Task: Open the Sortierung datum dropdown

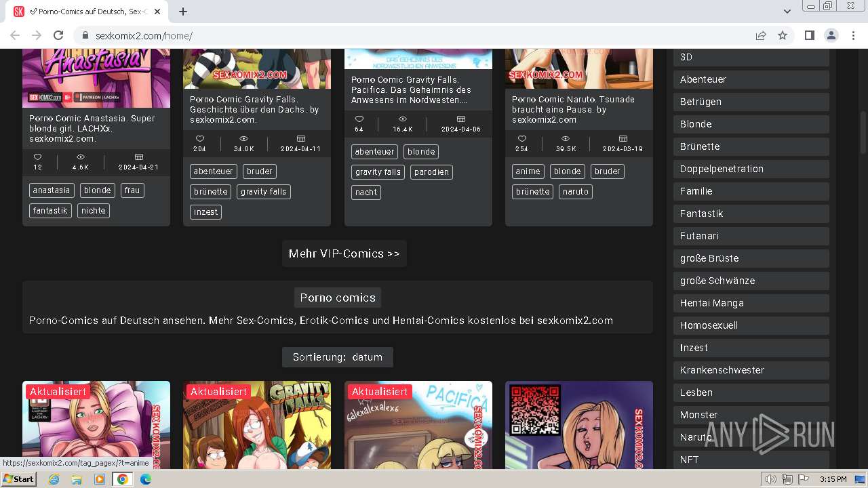Action: click(338, 357)
